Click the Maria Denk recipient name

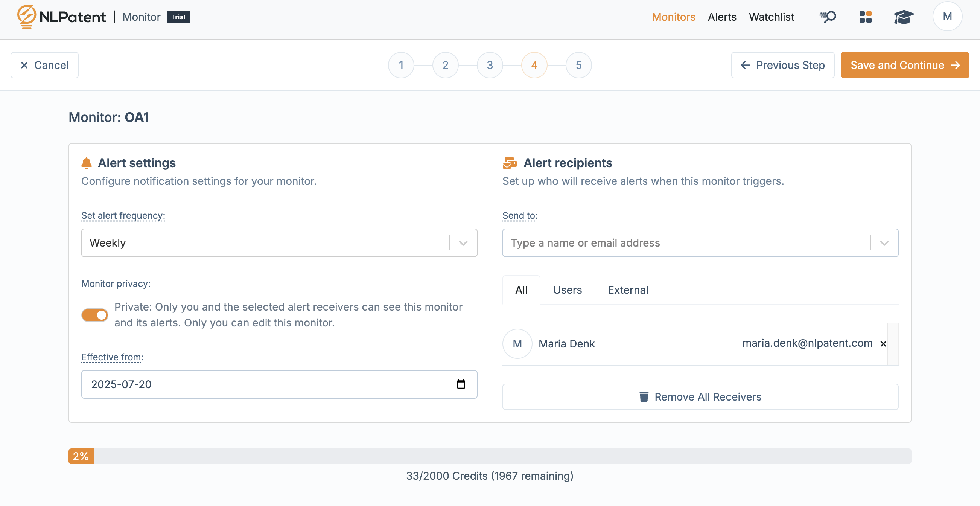(566, 344)
